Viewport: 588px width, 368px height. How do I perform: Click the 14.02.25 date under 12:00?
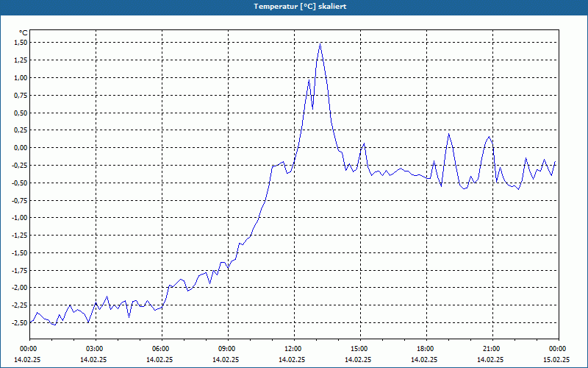point(292,359)
